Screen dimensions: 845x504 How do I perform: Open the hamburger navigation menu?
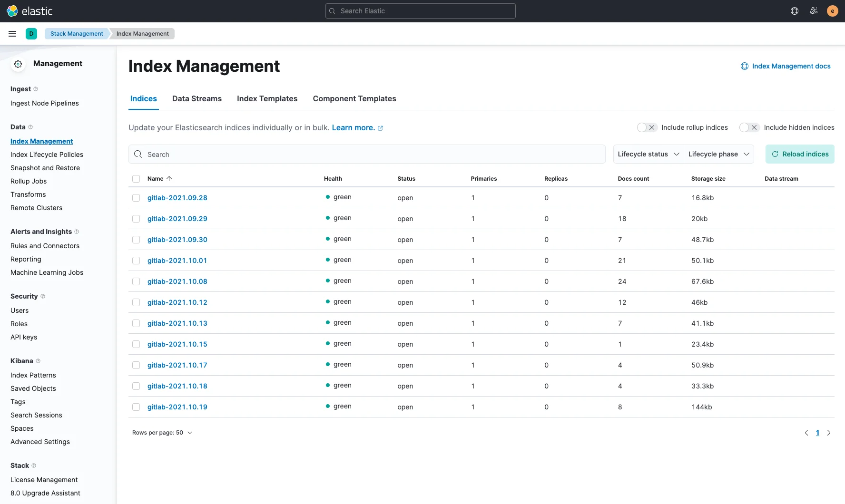click(12, 34)
